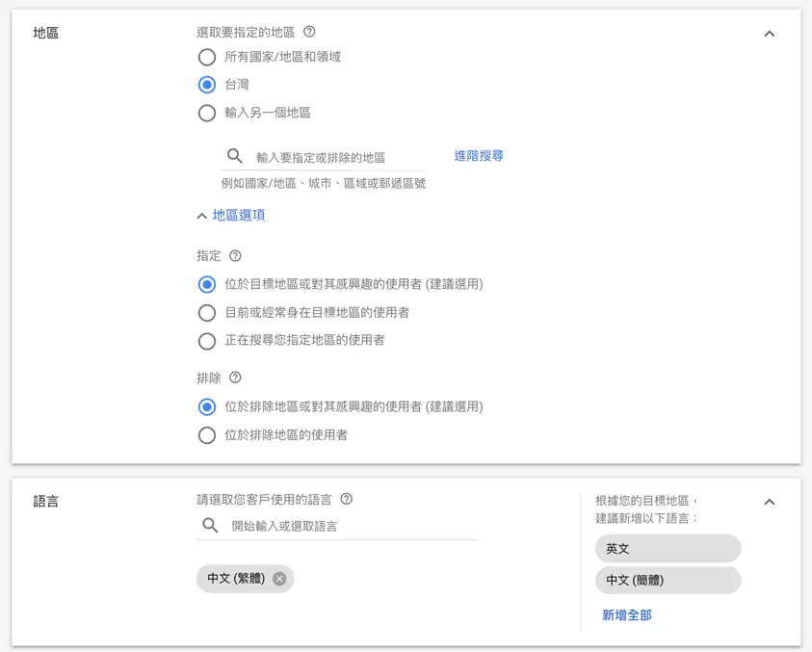Viewport: 812px width, 652px height.
Task: Collapse the 地區 section with chevron
Action: click(x=770, y=34)
